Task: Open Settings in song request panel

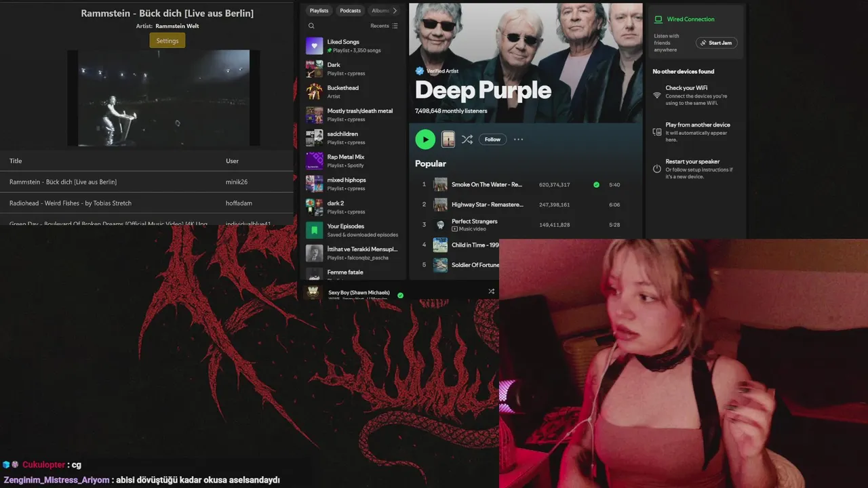Action: point(167,41)
